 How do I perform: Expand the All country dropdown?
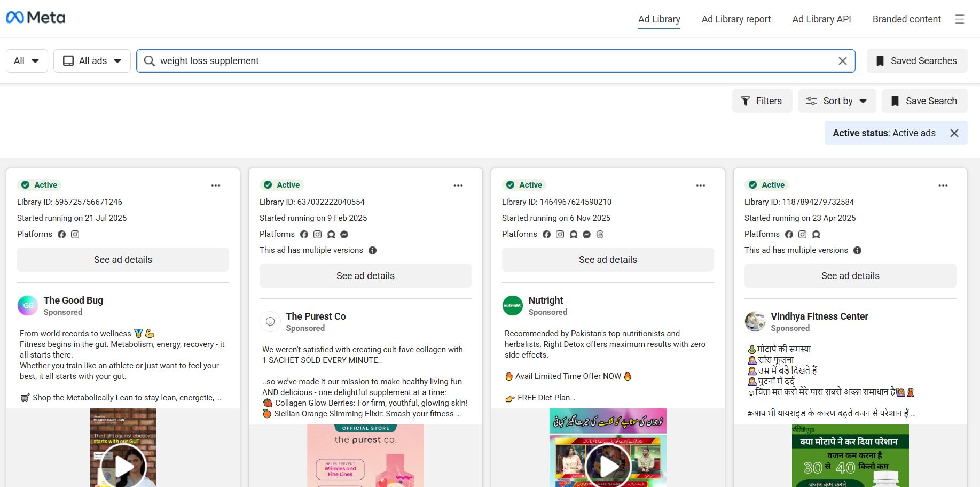[27, 61]
